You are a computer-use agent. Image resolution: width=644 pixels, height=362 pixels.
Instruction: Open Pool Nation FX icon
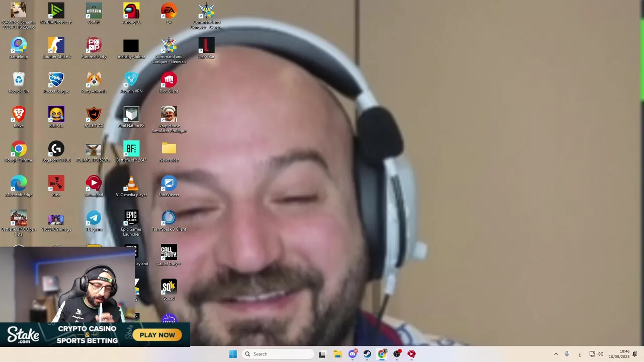(x=131, y=117)
